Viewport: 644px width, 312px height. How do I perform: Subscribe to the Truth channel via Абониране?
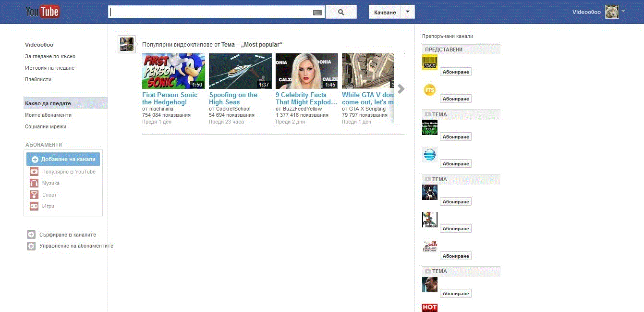point(456,72)
